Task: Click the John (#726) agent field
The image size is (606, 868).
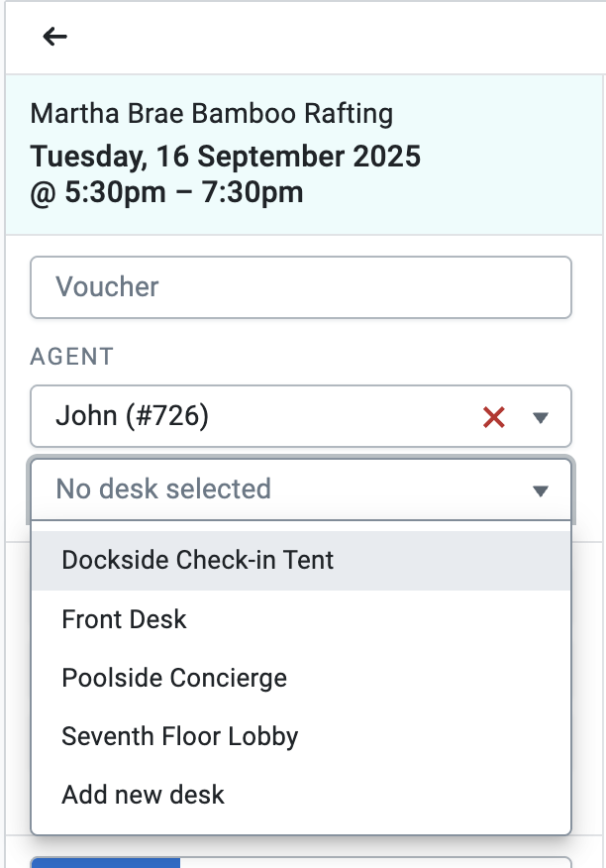Action: (248, 416)
